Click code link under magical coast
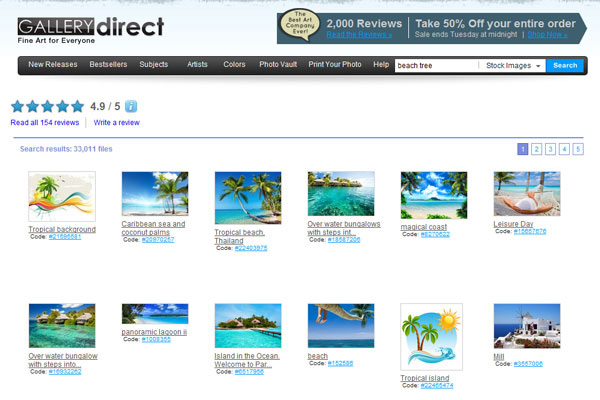 point(435,234)
